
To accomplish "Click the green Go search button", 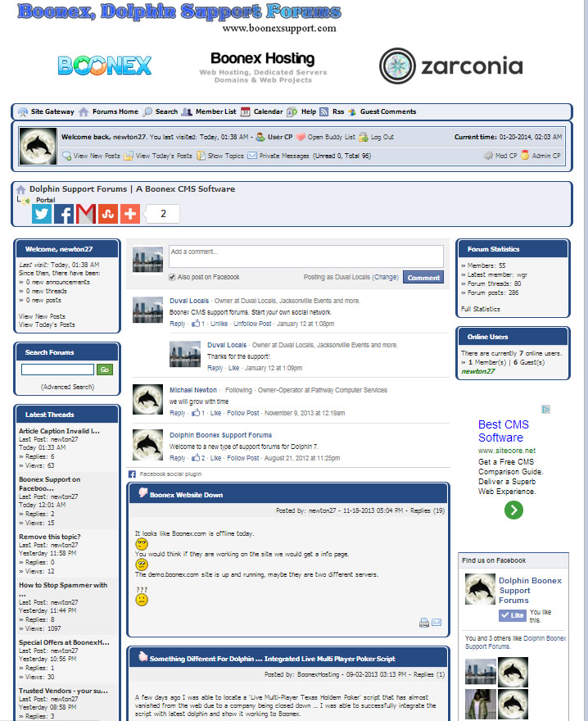I will click(x=105, y=370).
